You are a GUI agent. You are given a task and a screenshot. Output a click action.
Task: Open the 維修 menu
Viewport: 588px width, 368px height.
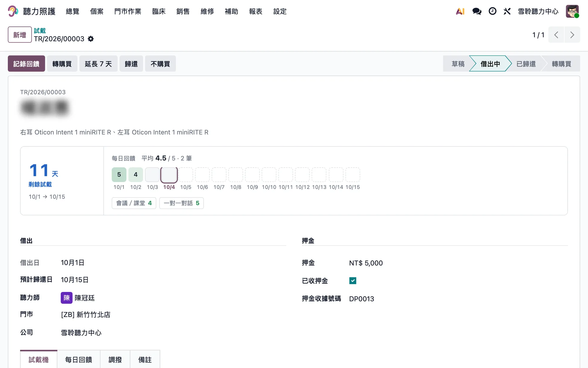point(207,11)
